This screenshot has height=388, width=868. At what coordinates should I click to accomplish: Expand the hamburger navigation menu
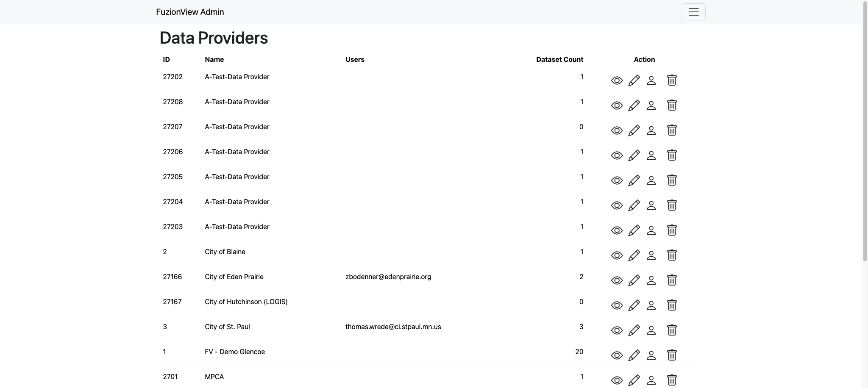coord(693,12)
